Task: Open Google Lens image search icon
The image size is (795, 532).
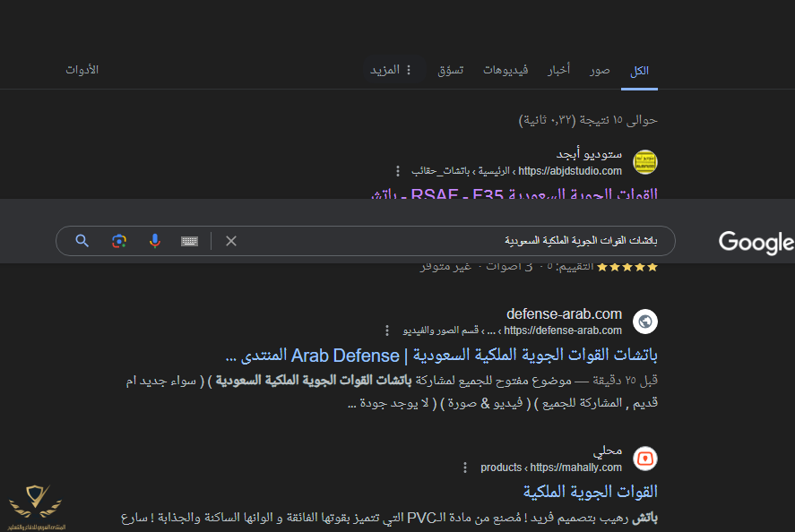Action: point(119,241)
